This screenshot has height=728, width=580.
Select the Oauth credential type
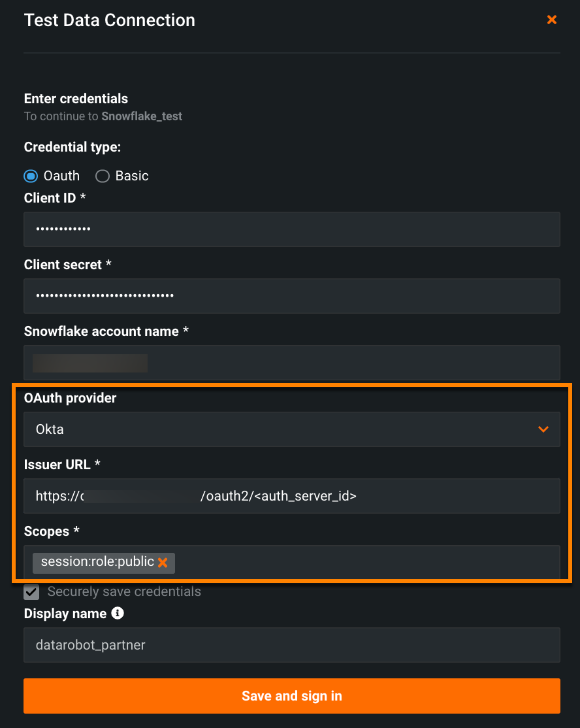[31, 176]
